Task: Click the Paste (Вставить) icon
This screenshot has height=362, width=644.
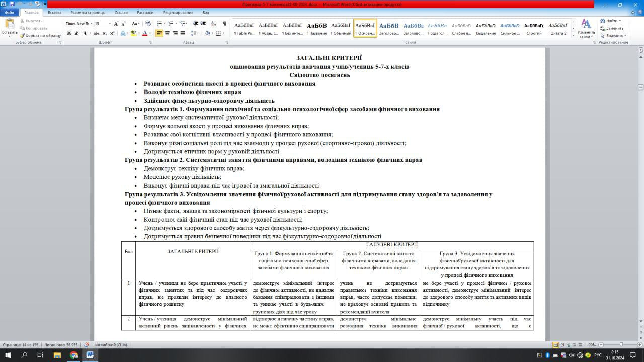Action: click(x=9, y=24)
